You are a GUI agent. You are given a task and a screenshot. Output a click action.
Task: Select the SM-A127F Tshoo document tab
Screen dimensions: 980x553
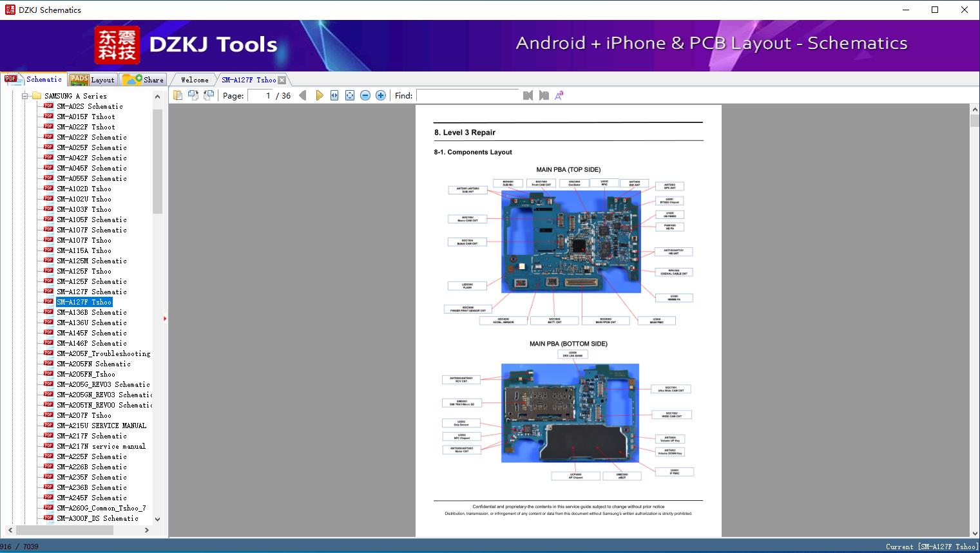pyautogui.click(x=249, y=80)
